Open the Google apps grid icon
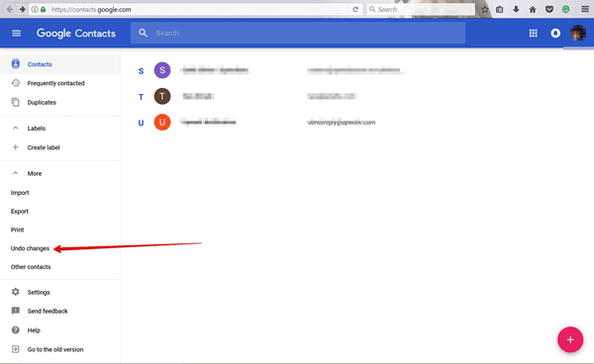The height and width of the screenshot is (364, 594). coord(533,34)
